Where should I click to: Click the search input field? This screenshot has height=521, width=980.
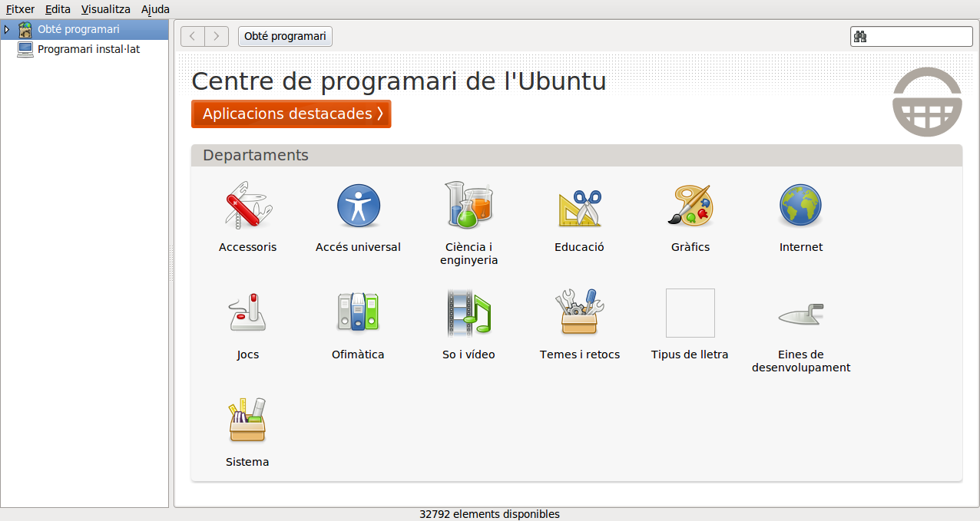coord(919,36)
